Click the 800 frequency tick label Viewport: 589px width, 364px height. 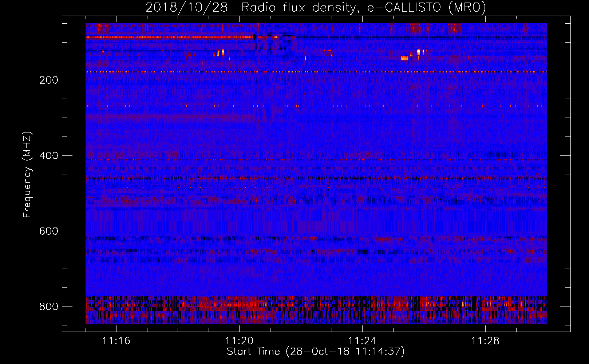[x=49, y=306]
